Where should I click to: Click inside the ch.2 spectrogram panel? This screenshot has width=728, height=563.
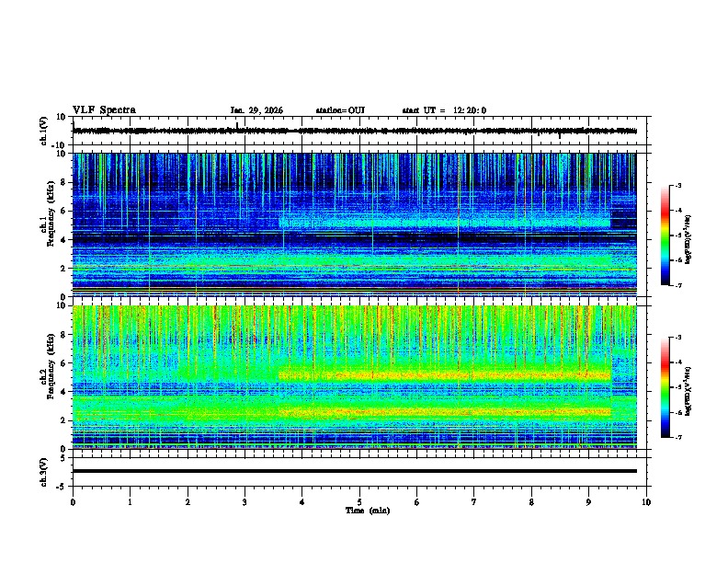pos(354,377)
